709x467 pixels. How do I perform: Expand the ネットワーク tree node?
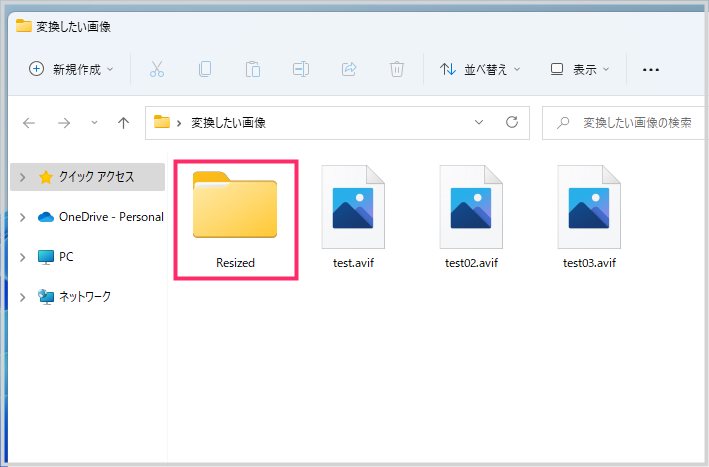22,297
